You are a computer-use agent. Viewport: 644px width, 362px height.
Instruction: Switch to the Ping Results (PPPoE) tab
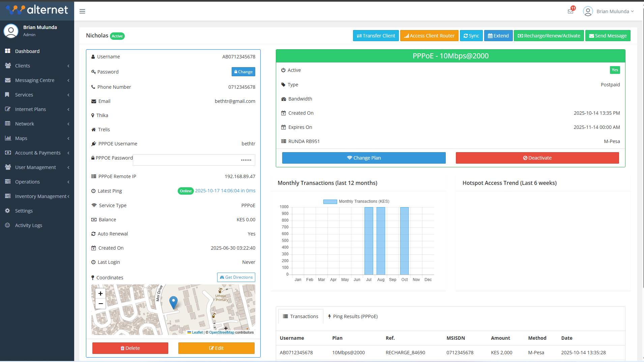coord(353,316)
